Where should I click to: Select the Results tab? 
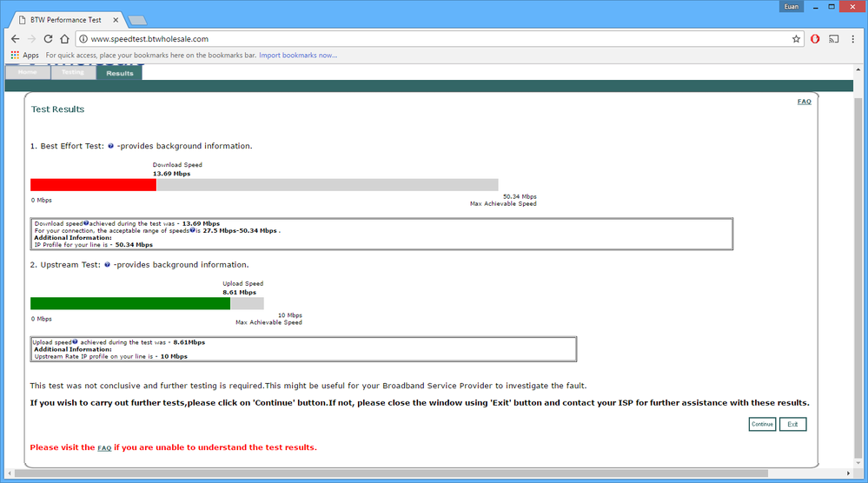pos(120,73)
